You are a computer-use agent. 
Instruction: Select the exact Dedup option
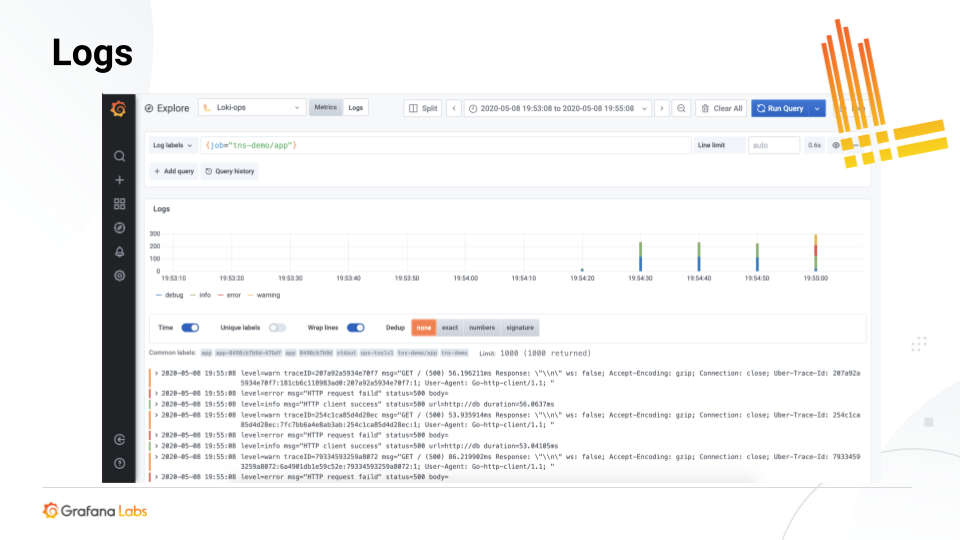click(450, 327)
